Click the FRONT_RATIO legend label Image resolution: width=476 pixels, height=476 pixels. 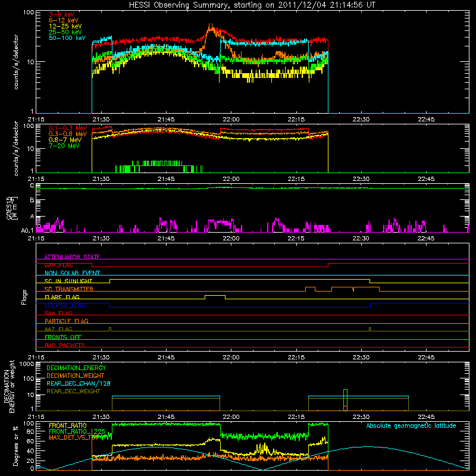tap(68, 425)
